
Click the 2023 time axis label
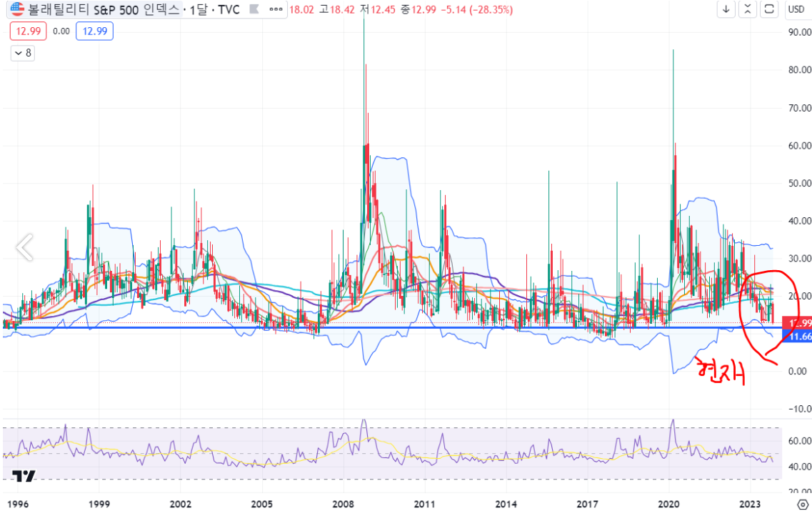(750, 504)
